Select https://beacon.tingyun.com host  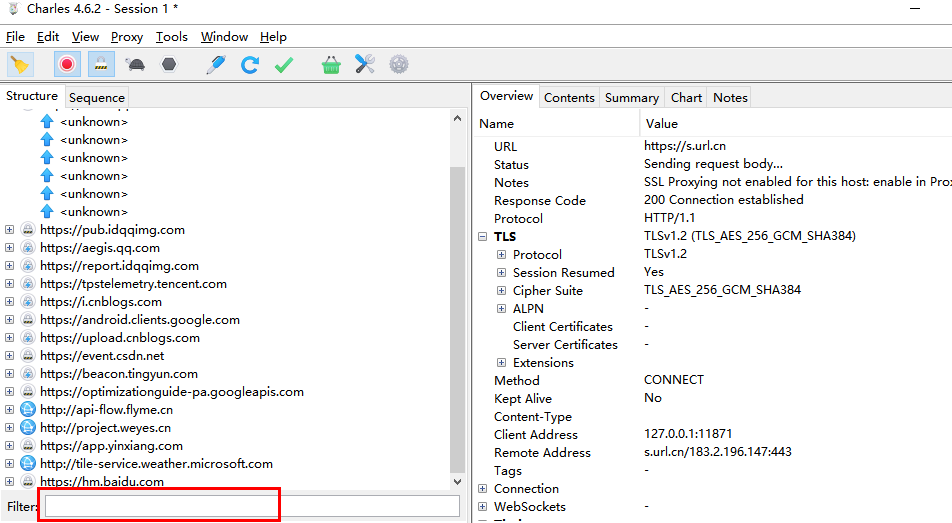pyautogui.click(x=119, y=374)
